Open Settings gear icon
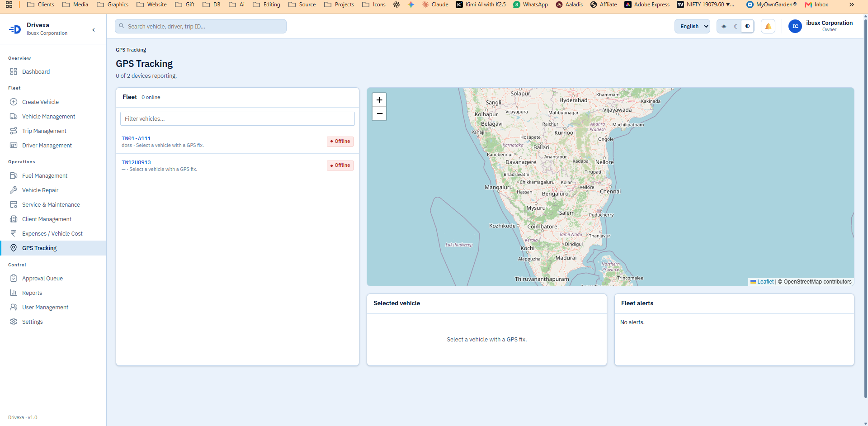868x426 pixels. [14, 322]
